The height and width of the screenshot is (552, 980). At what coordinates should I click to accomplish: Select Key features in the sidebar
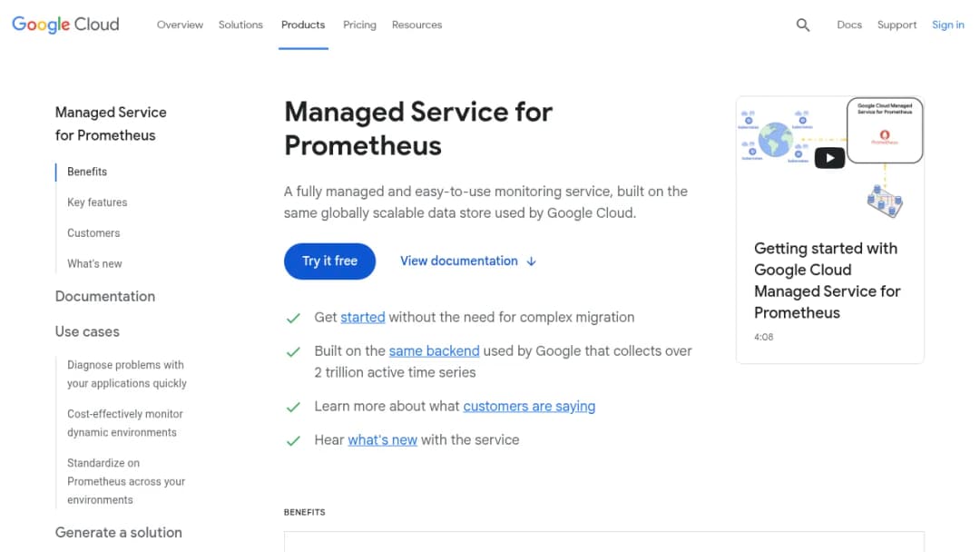[x=97, y=202]
